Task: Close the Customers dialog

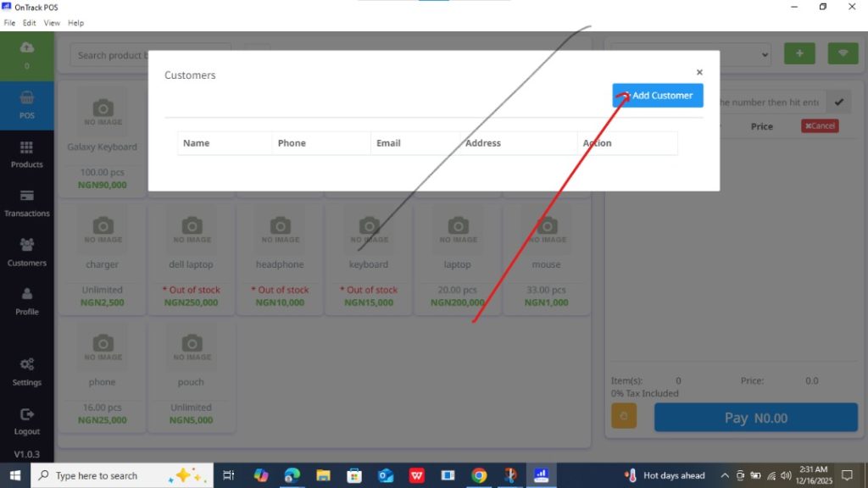Action: point(699,73)
